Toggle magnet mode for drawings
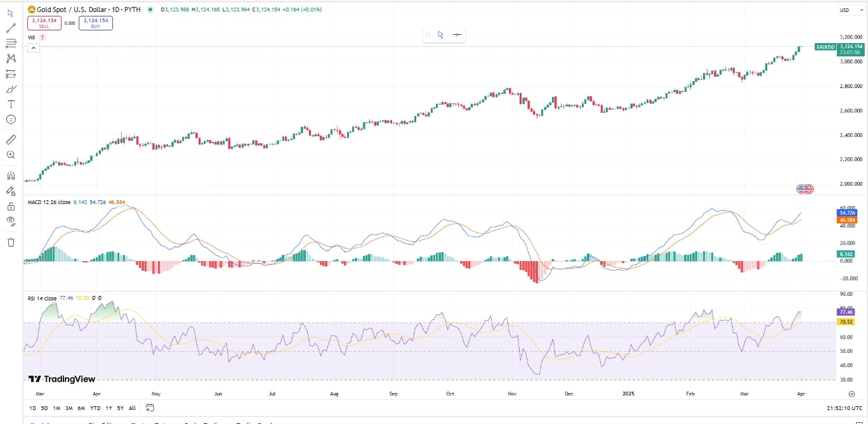Image resolution: width=868 pixels, height=424 pixels. pyautogui.click(x=11, y=176)
